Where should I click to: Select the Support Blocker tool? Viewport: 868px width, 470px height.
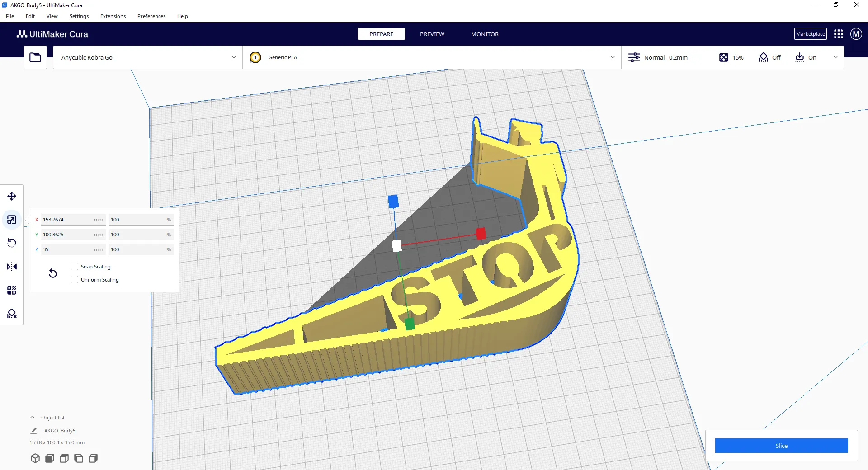[x=12, y=314]
